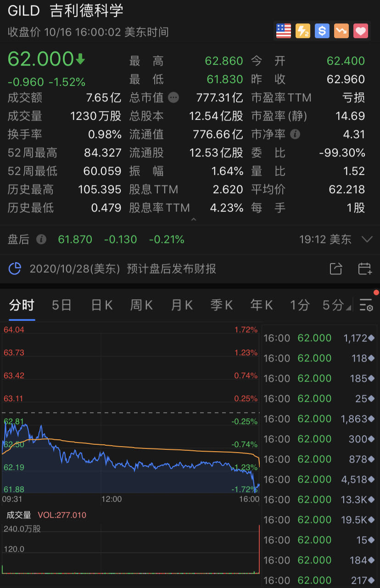This screenshot has height=588, width=380.
Task: Tap the 今开 value 62.400
Action: (346, 61)
